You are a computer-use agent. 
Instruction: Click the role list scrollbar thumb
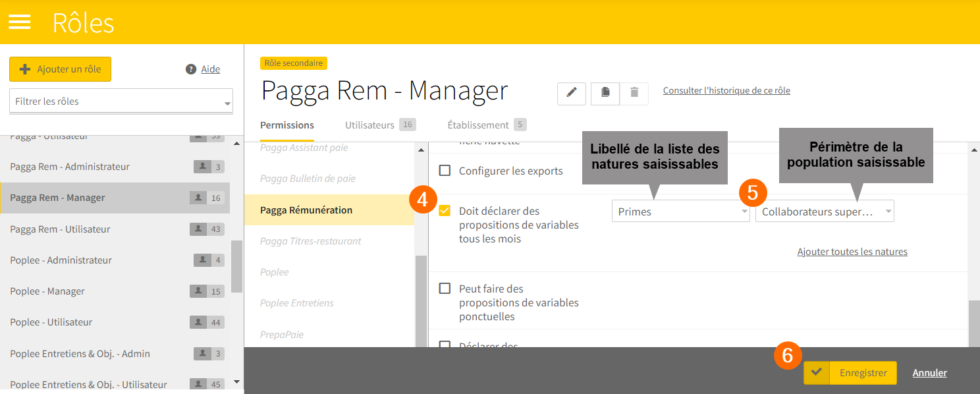coord(236,266)
